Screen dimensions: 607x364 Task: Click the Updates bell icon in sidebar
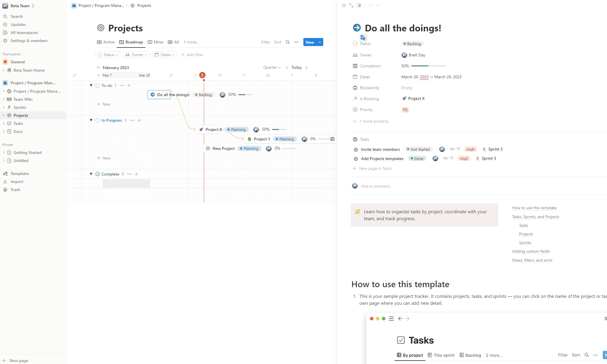(x=6, y=24)
